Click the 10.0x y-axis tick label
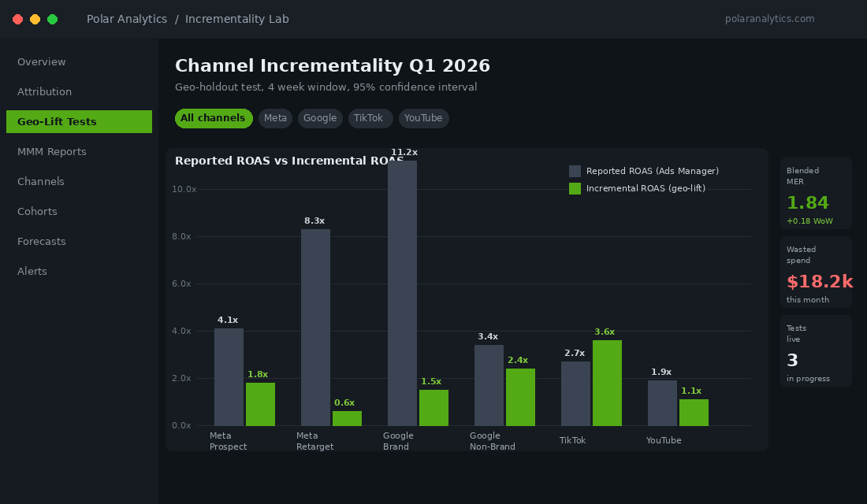 184,189
